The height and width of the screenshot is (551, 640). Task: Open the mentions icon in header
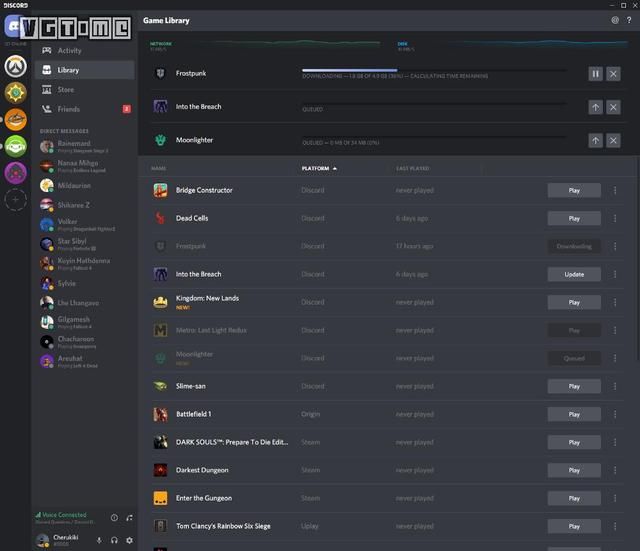click(615, 20)
